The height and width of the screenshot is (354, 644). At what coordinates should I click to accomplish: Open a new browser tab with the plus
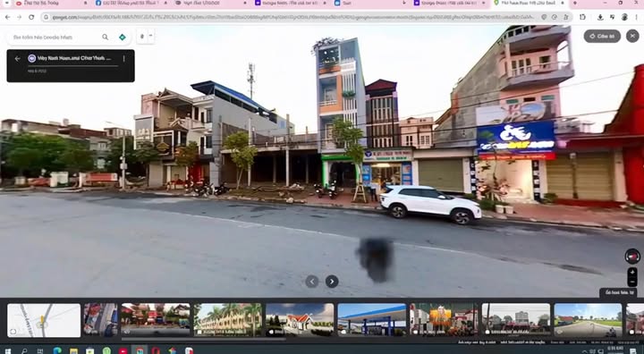click(574, 3)
